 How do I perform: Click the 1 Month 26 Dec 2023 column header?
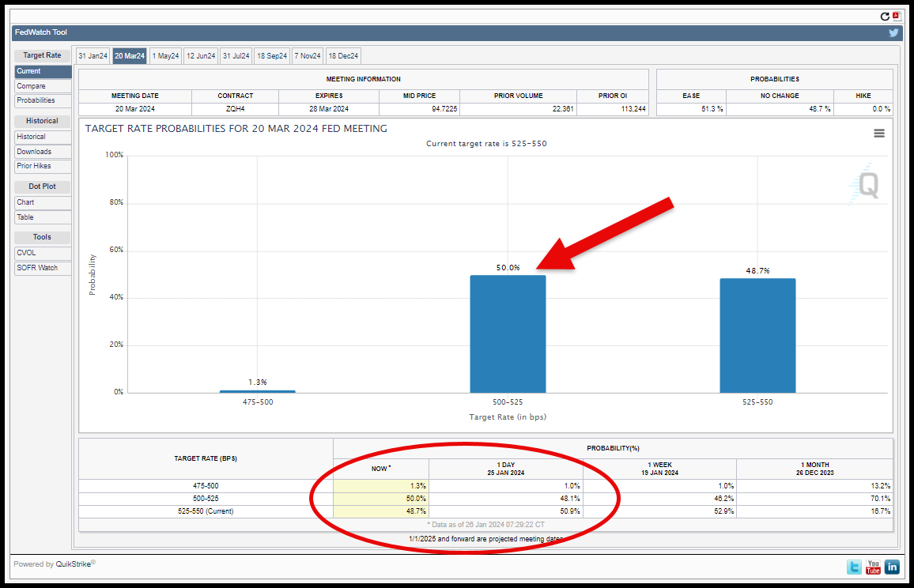pos(815,469)
